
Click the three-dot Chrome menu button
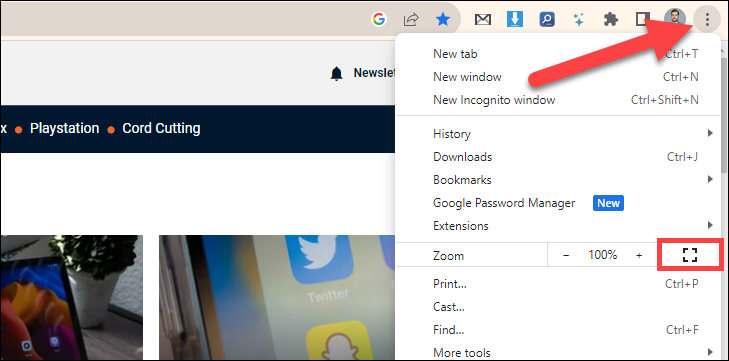point(707,20)
